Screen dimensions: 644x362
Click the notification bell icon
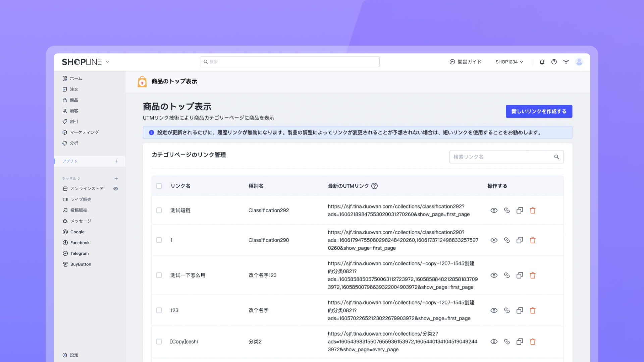point(542,62)
